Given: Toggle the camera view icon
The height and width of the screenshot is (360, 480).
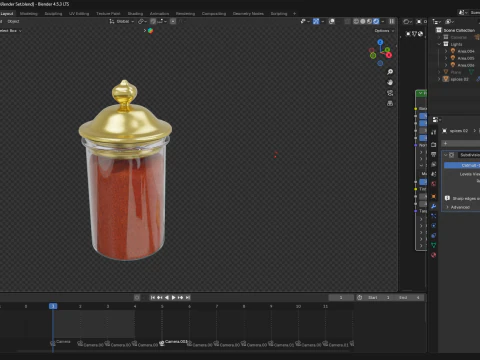Looking at the screenshot, I should pyautogui.click(x=390, y=93).
